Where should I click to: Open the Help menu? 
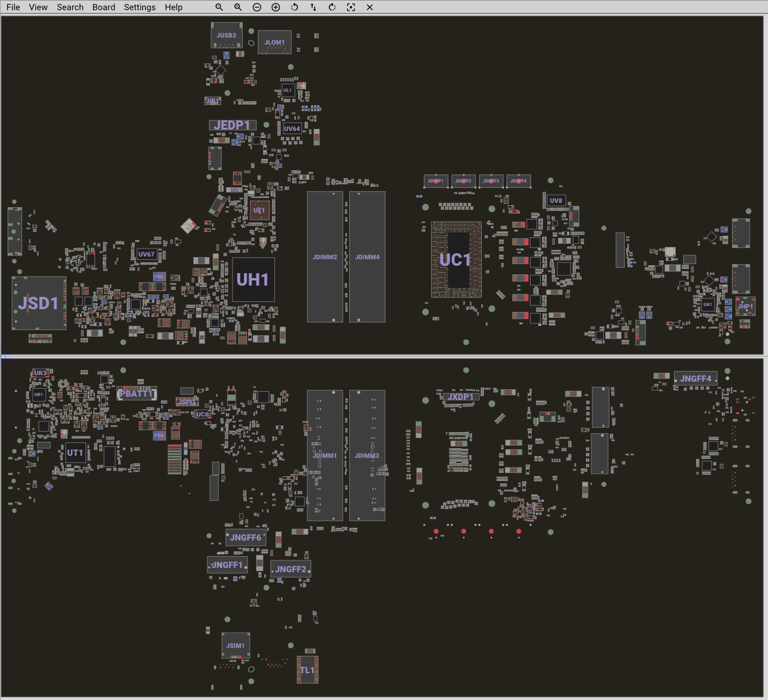pos(173,7)
